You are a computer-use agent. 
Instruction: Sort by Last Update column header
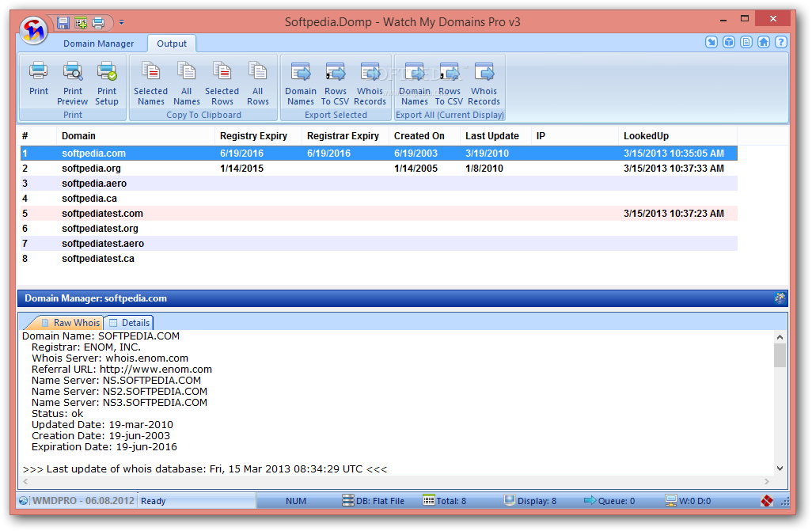495,136
